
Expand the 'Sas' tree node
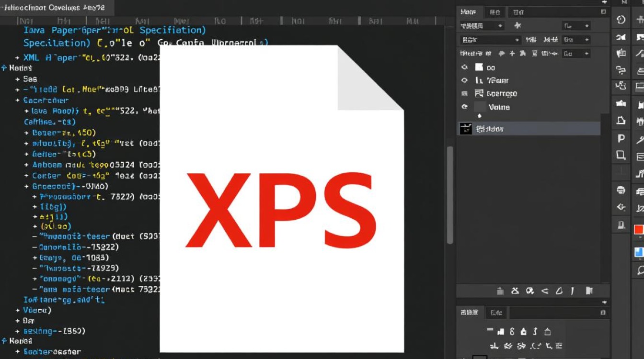(x=18, y=79)
